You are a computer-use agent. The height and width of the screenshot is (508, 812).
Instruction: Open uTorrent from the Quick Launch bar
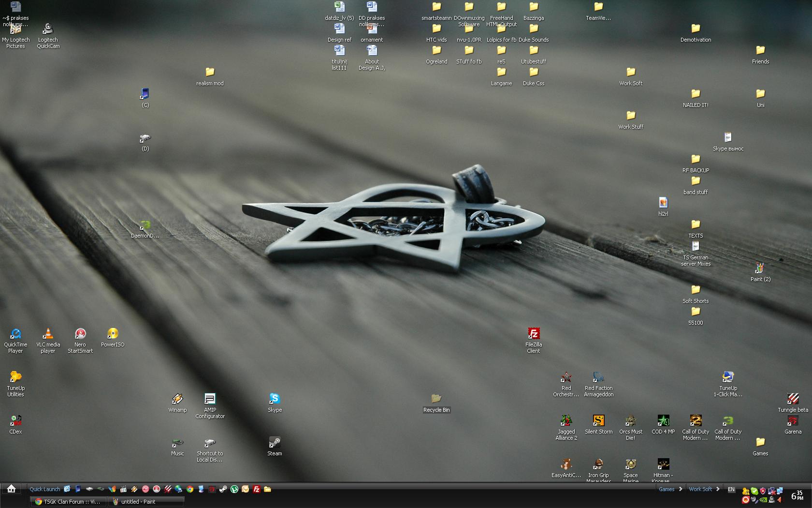tap(234, 489)
